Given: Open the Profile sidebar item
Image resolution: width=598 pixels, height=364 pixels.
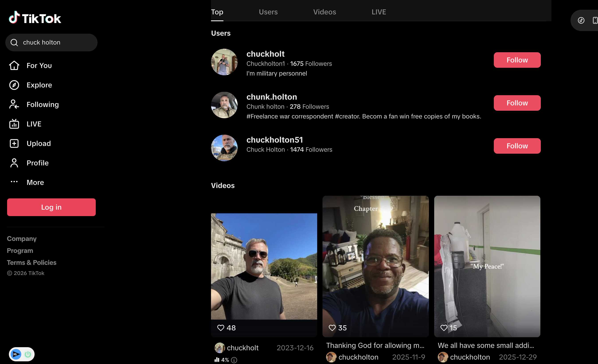Looking at the screenshot, I should tap(37, 163).
